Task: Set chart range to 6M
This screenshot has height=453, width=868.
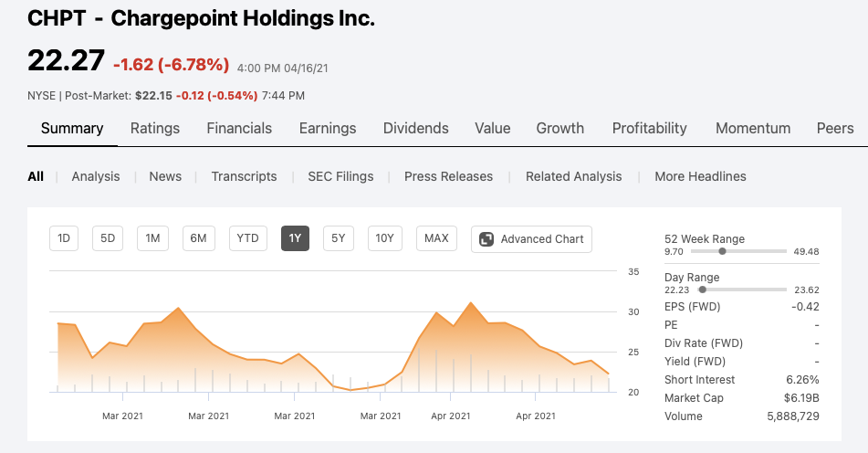Action: pyautogui.click(x=199, y=238)
